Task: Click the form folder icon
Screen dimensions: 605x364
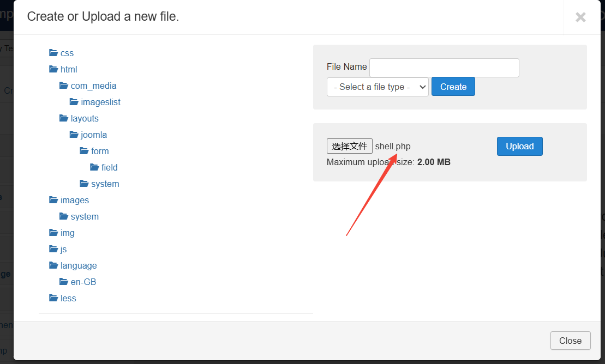Action: click(84, 151)
